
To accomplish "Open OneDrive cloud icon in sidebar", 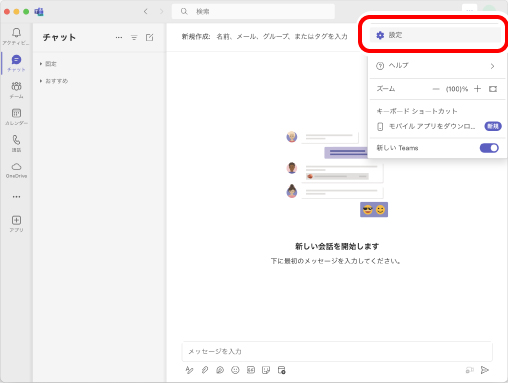I will point(16,166).
